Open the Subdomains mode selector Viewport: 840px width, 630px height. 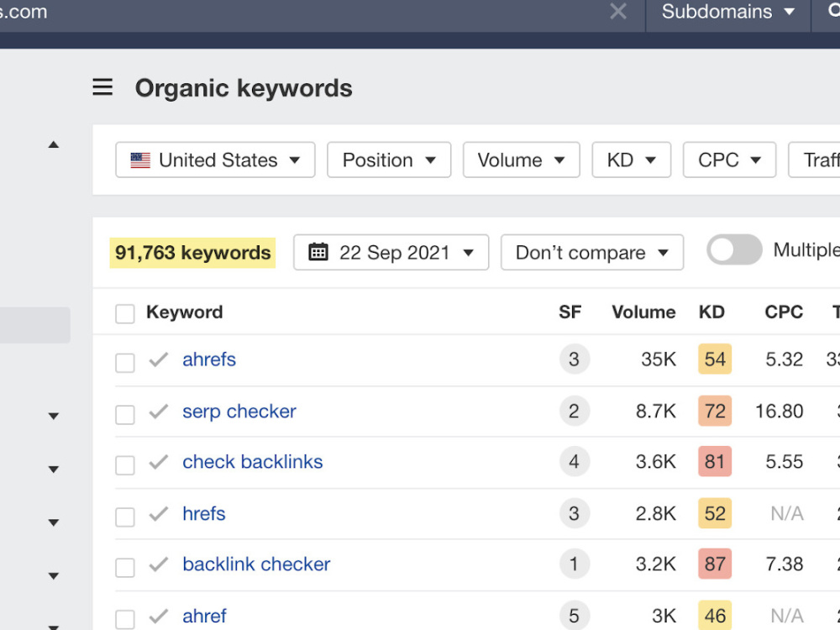(x=728, y=12)
